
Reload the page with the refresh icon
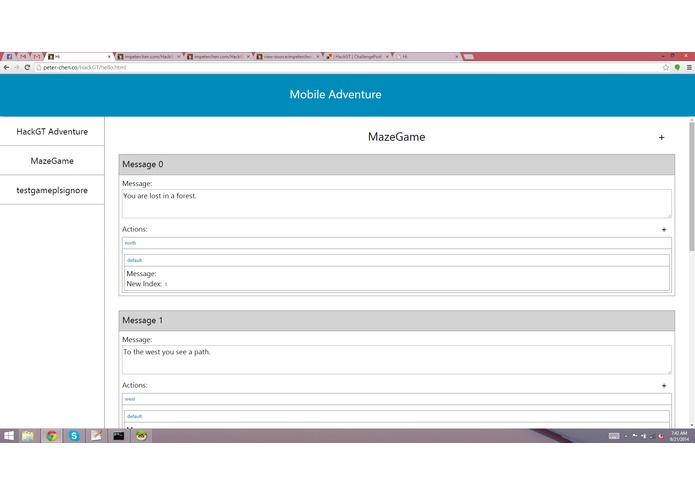coord(27,67)
